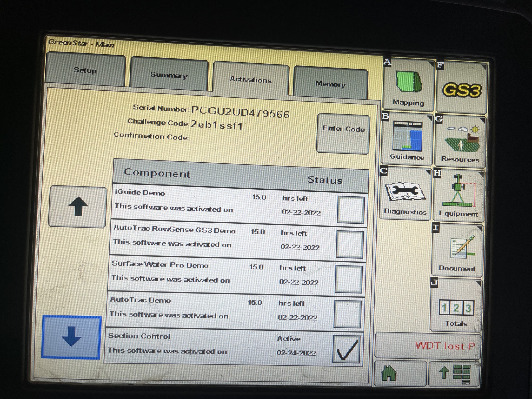The height and width of the screenshot is (399, 532).
Task: Click the Status column header
Action: 325,180
